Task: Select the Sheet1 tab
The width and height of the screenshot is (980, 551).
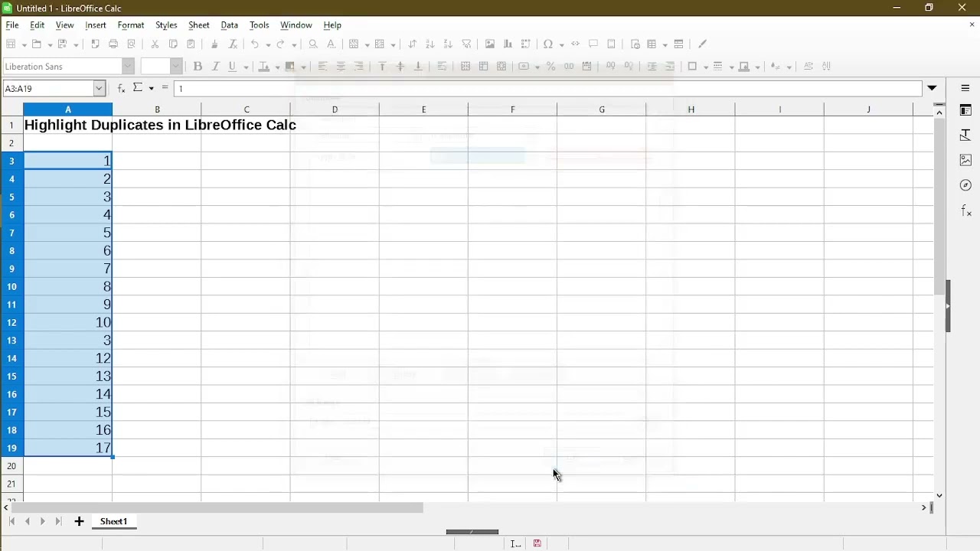Action: pyautogui.click(x=113, y=521)
